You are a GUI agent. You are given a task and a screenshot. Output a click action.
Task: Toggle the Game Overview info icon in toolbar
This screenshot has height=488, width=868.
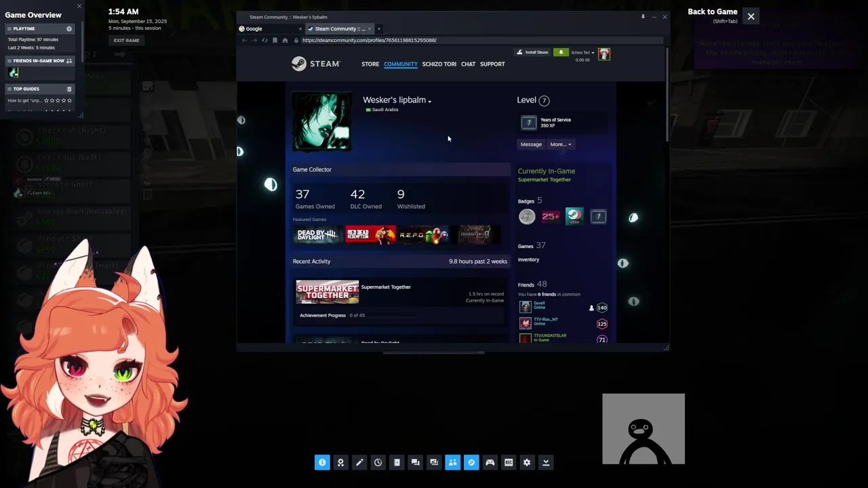click(322, 462)
